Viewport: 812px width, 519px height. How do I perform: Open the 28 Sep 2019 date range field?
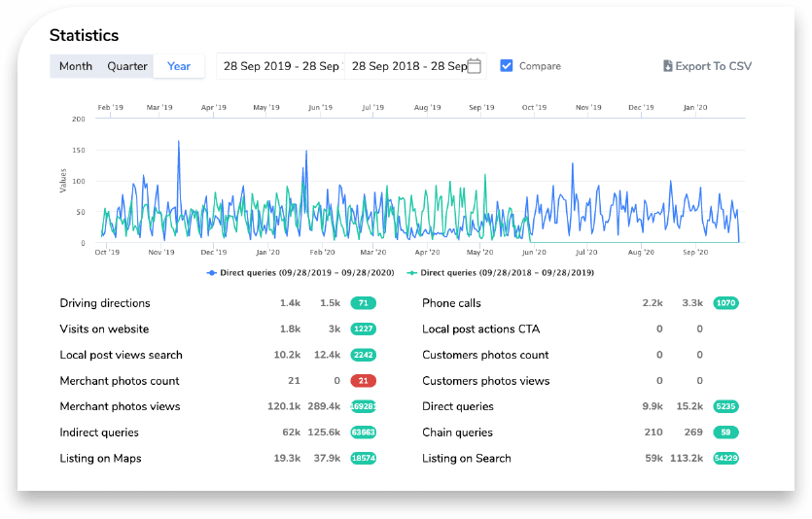281,66
